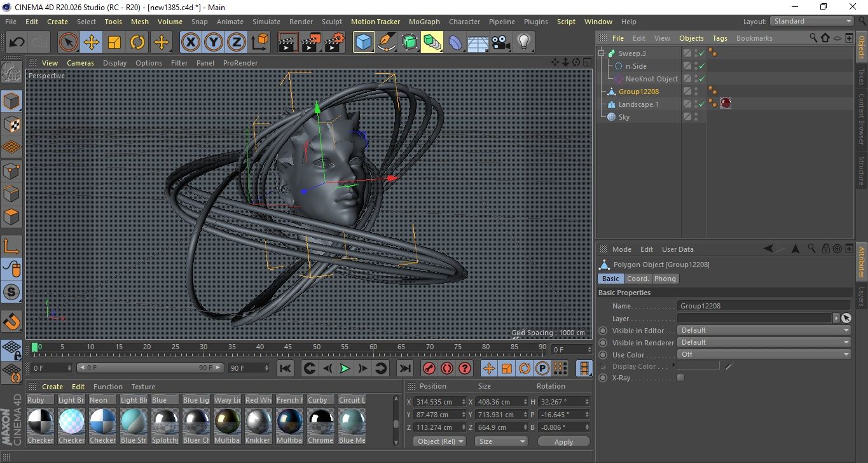The height and width of the screenshot is (463, 868).
Task: Open the Simulate menu
Action: click(266, 22)
